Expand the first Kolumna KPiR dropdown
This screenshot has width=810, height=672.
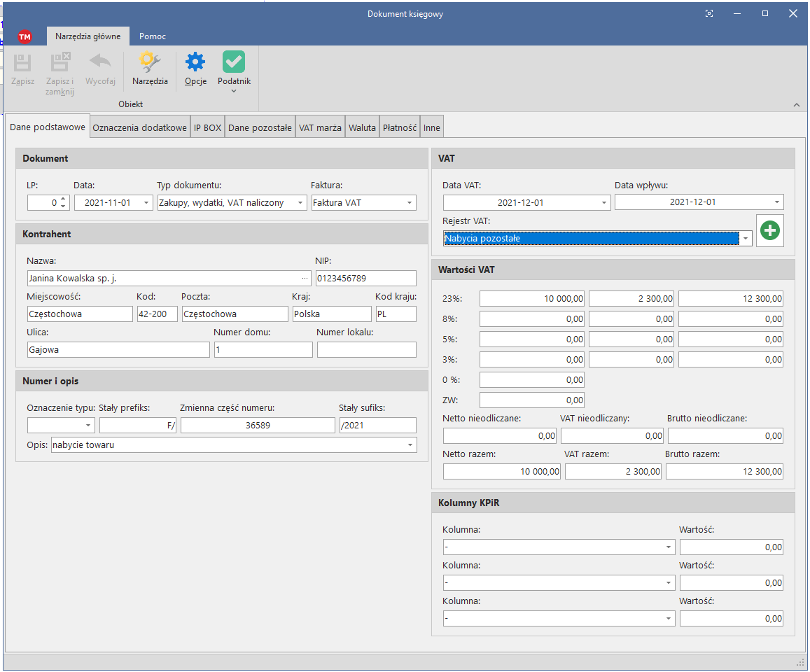pyautogui.click(x=669, y=547)
